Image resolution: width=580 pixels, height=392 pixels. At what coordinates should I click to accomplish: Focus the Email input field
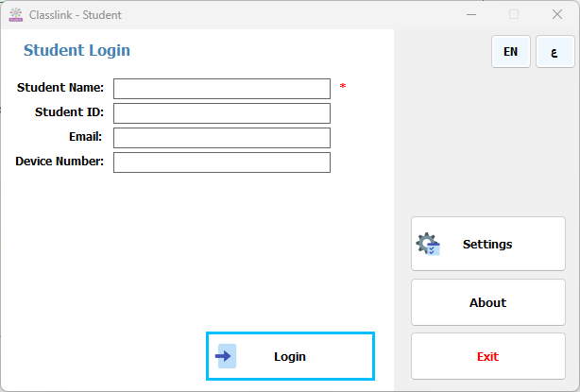[222, 138]
